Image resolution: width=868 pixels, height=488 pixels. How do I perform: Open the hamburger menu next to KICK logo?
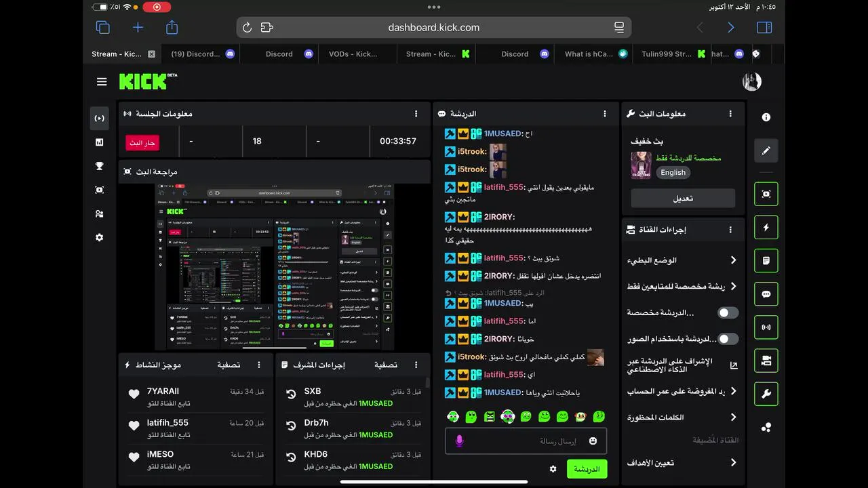pyautogui.click(x=102, y=82)
